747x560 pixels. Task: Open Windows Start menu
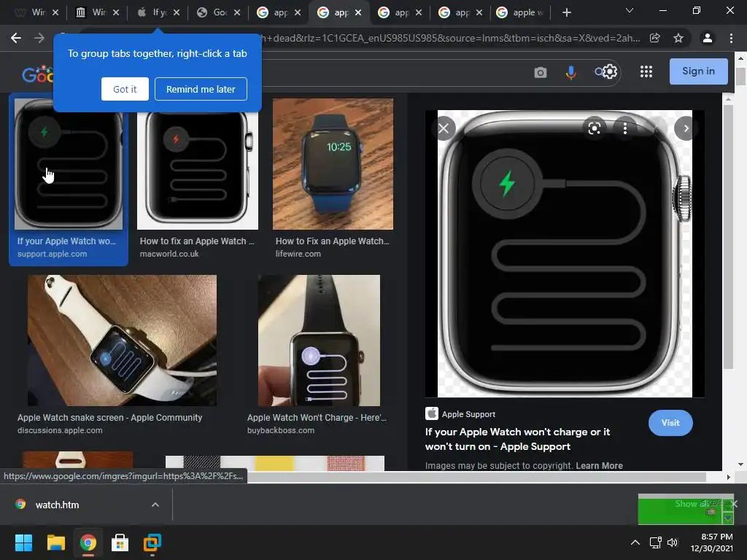(x=23, y=542)
